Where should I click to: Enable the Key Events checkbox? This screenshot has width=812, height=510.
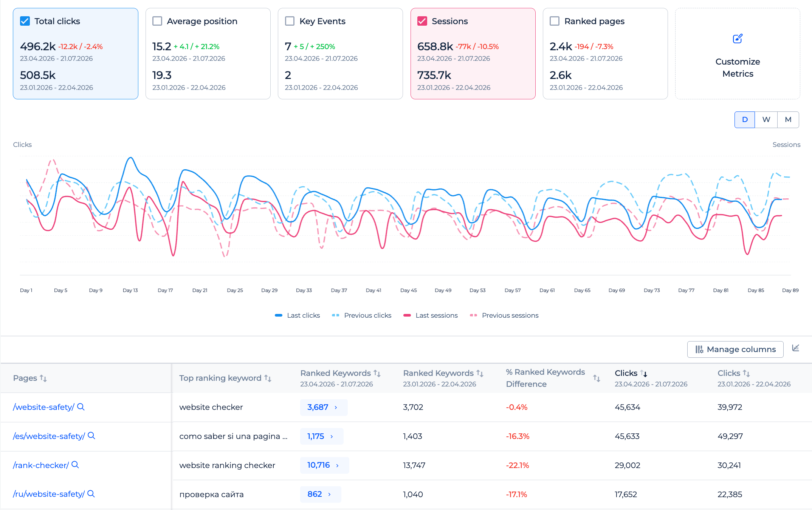[290, 21]
